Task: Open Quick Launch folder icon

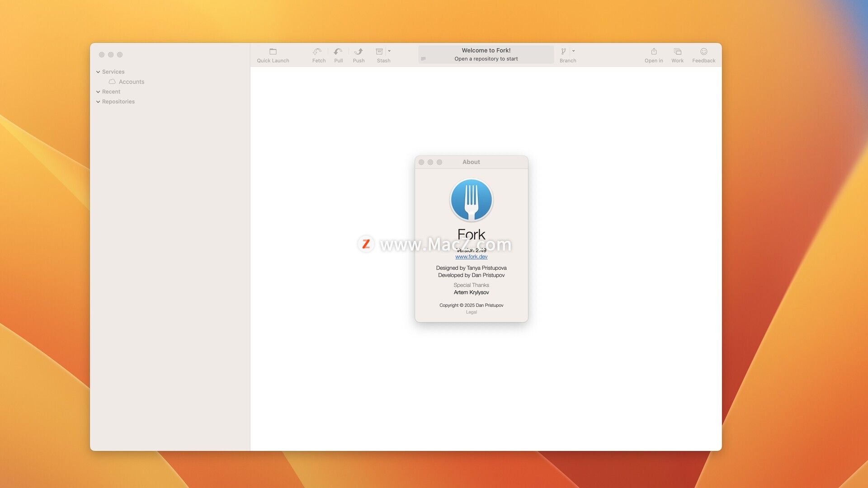Action: [x=273, y=52]
